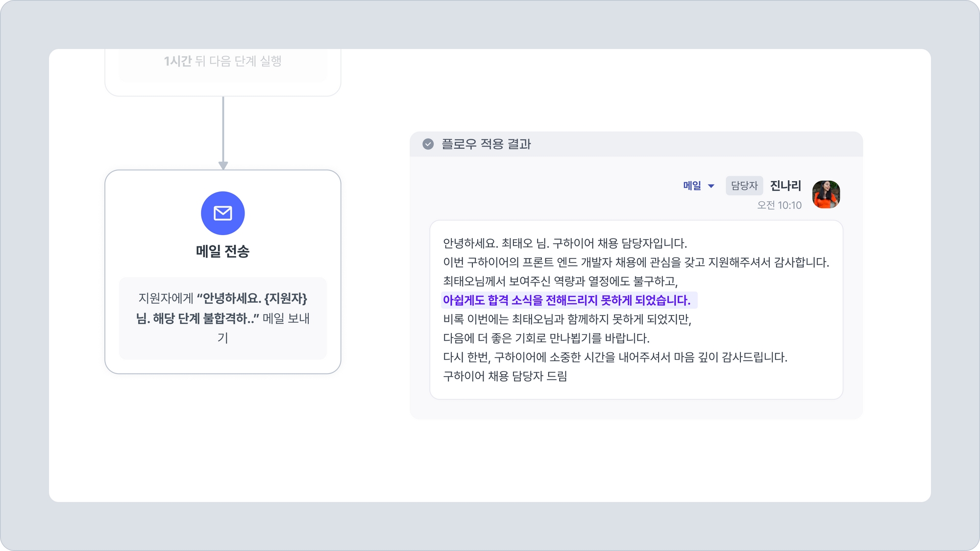Click the small arrow next to 메일
This screenshot has height=551, width=980.
[x=711, y=186]
